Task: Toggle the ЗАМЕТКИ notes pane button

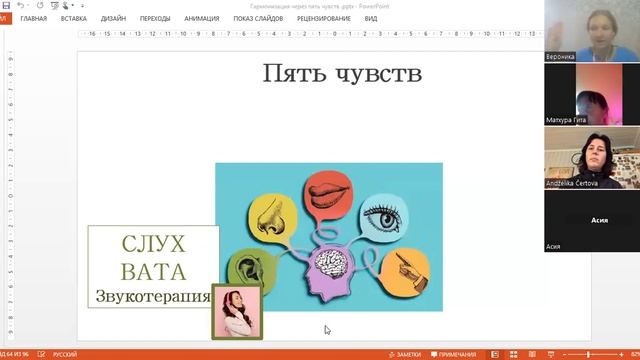Action: tap(404, 355)
